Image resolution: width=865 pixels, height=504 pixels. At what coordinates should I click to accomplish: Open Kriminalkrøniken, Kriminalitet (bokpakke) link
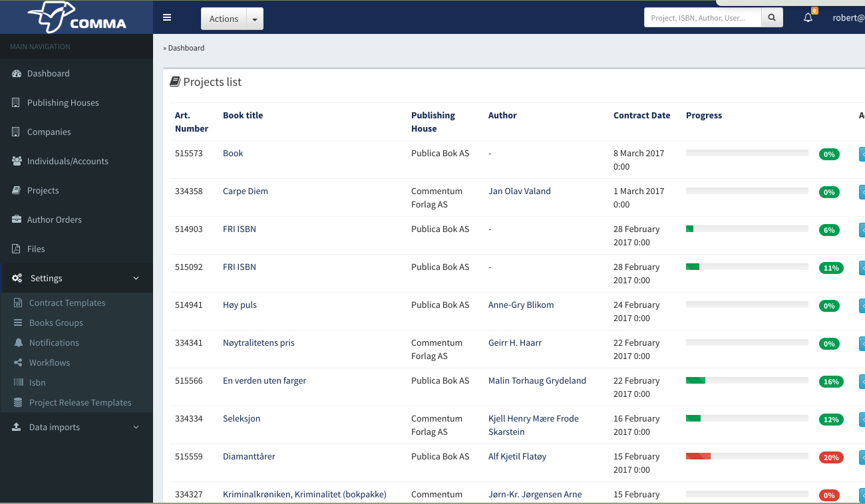click(305, 495)
